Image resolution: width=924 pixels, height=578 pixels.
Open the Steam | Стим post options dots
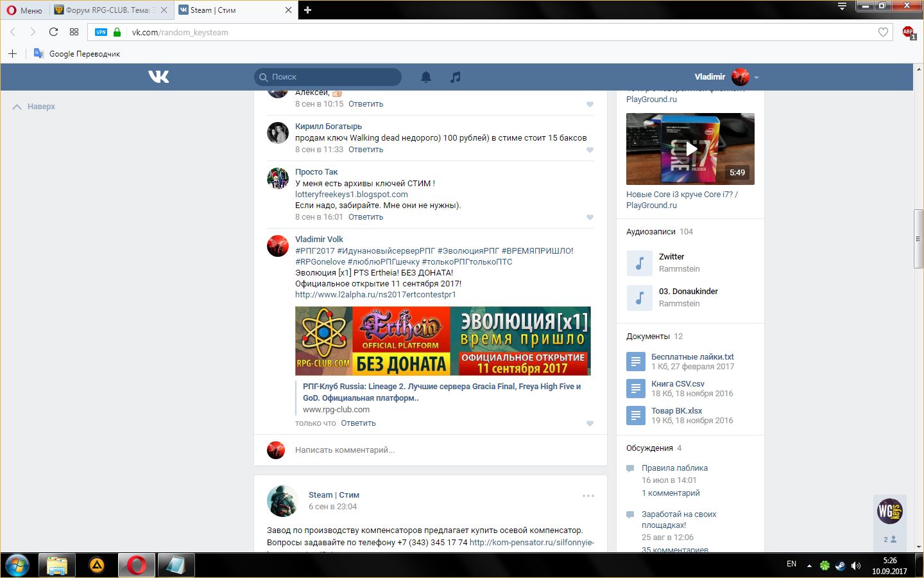(588, 496)
